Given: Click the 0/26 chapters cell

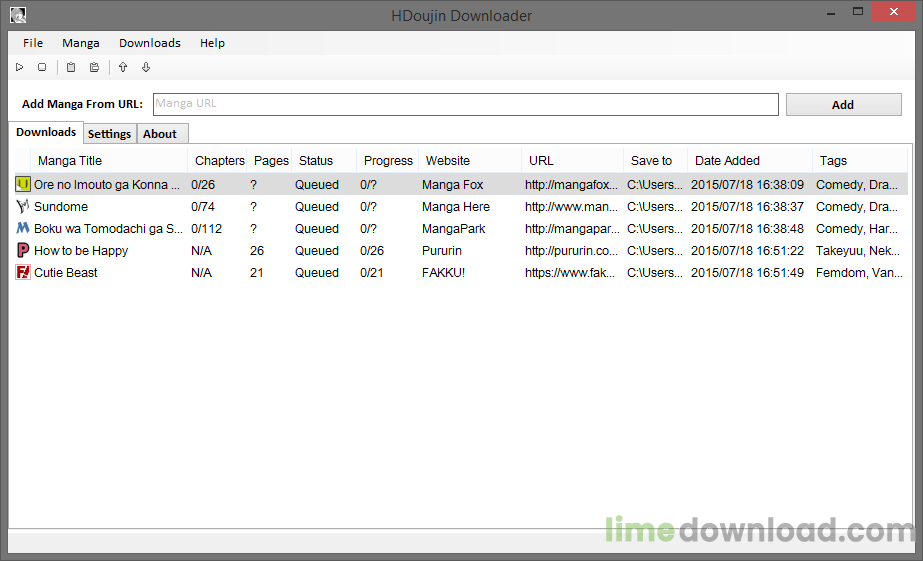Looking at the screenshot, I should click(203, 185).
